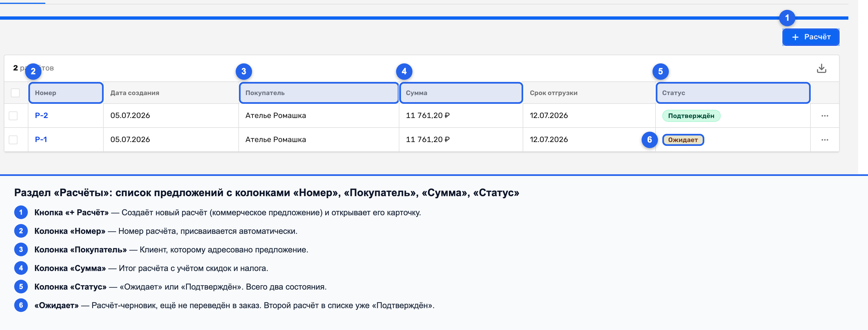Click shipping date 12.07.2026 in row Р-1
This screenshot has height=330, width=868.
tap(549, 139)
